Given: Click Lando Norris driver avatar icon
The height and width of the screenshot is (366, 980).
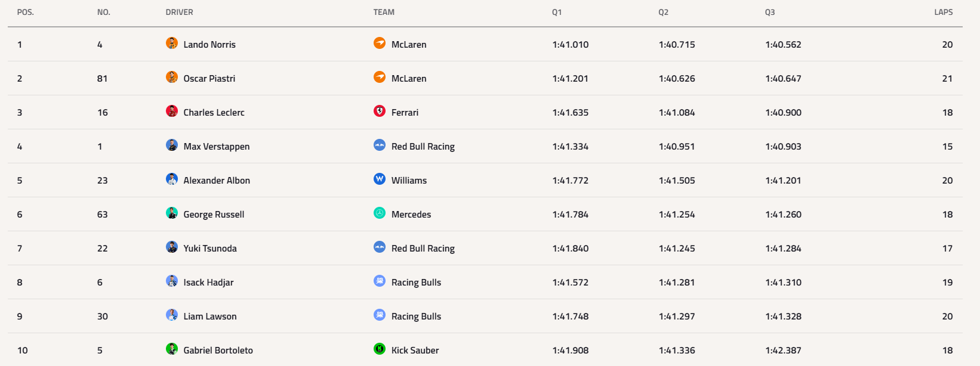Looking at the screenshot, I should pos(172,43).
